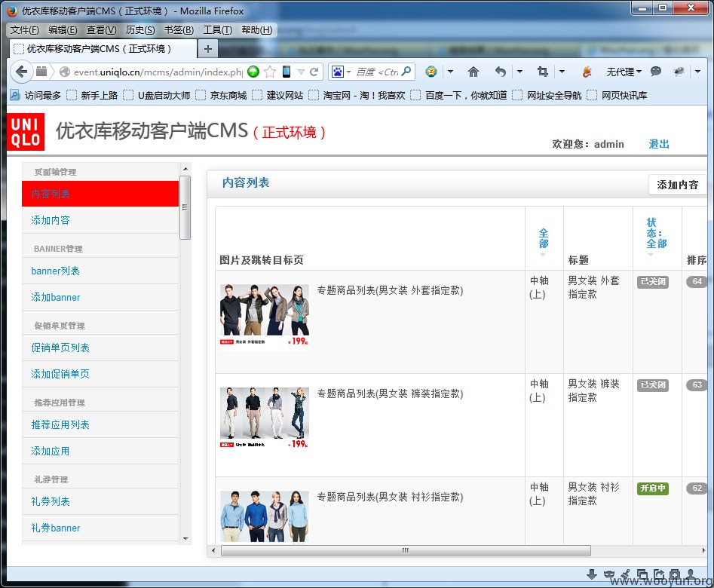Open the dropdown arrow next to the crop icon
The height and width of the screenshot is (588, 714).
click(562, 72)
